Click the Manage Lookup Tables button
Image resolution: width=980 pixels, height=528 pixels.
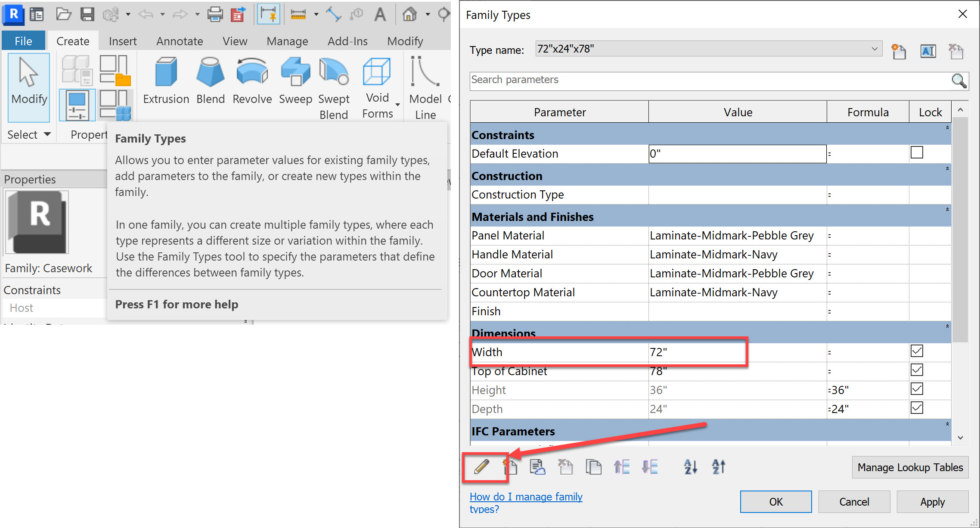point(910,467)
